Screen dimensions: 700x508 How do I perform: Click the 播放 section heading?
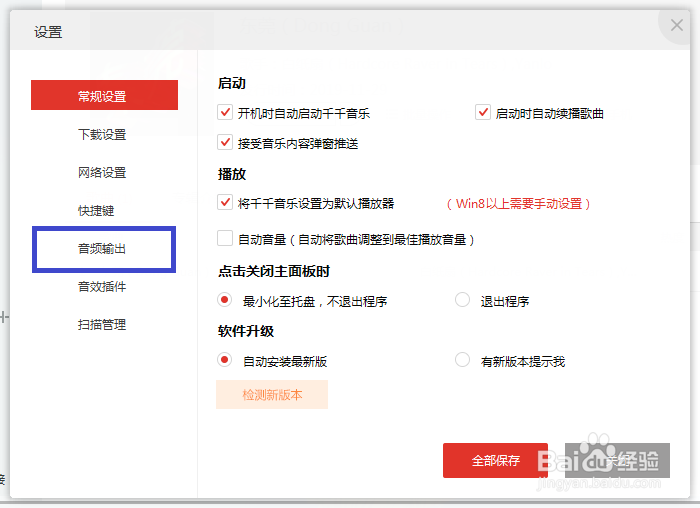(x=232, y=174)
